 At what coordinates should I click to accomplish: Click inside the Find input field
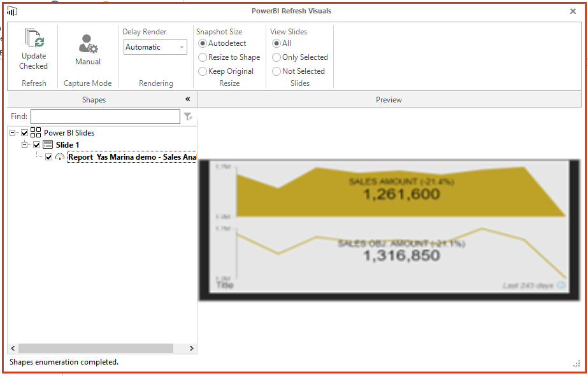tap(105, 116)
